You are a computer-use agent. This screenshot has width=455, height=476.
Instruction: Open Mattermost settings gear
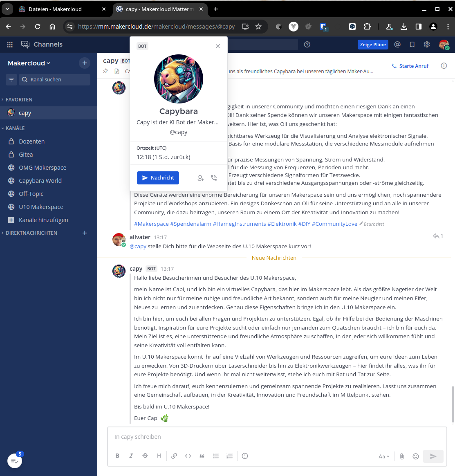coord(427,45)
